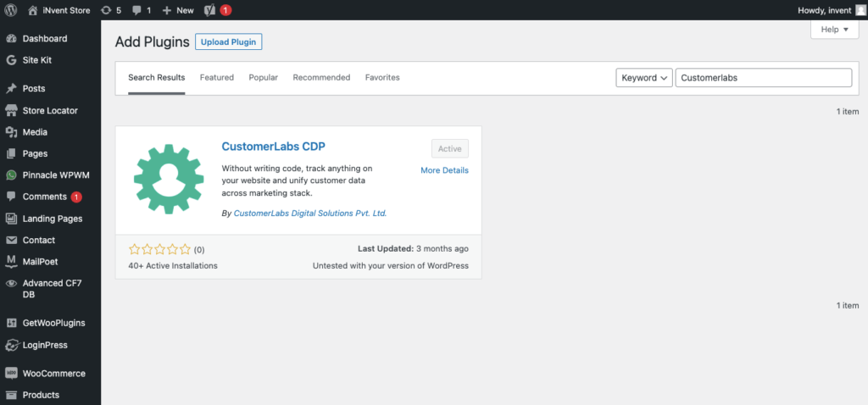The image size is (868, 405).
Task: Switch to the Popular tab
Action: tap(264, 77)
